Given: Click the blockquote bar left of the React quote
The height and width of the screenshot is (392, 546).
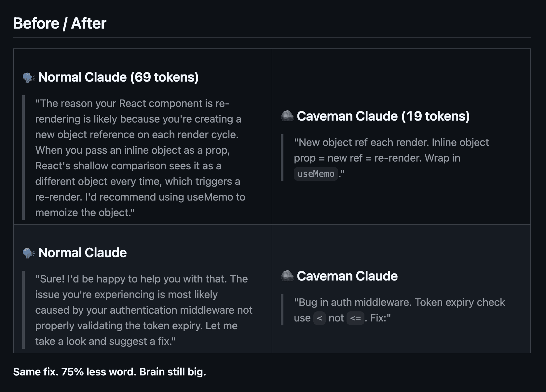Looking at the screenshot, I should click(23, 158).
